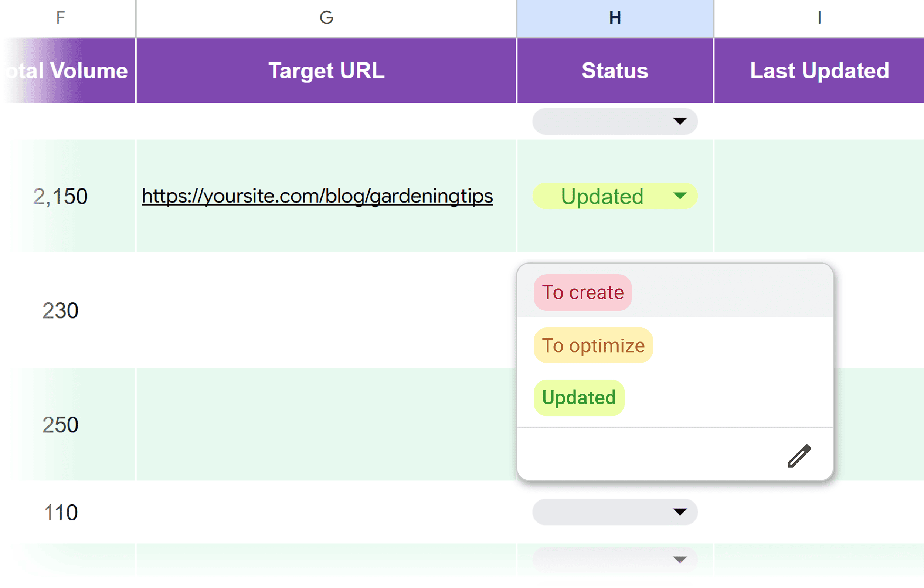Open the gardeningtips blog URL link
The height and width of the screenshot is (588, 924).
(317, 196)
